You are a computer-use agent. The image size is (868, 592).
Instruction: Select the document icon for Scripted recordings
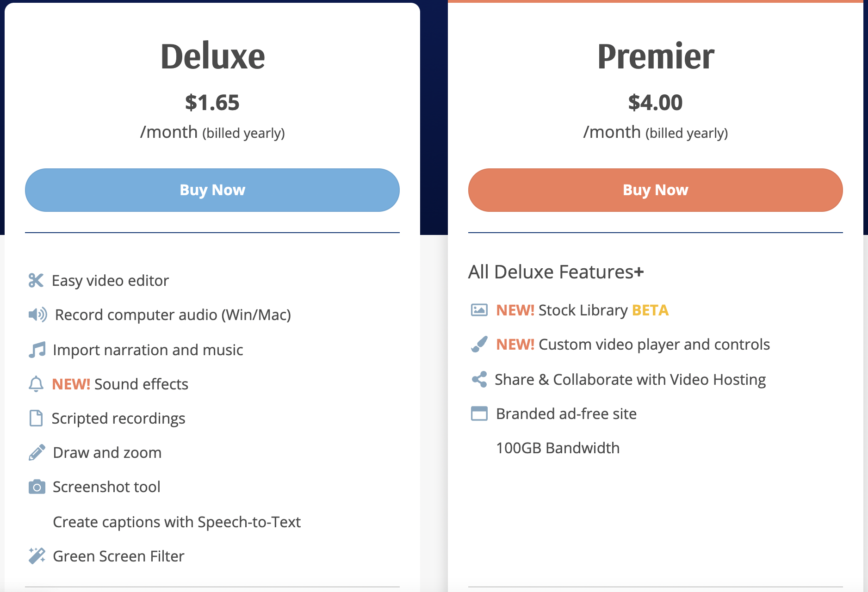[36, 418]
